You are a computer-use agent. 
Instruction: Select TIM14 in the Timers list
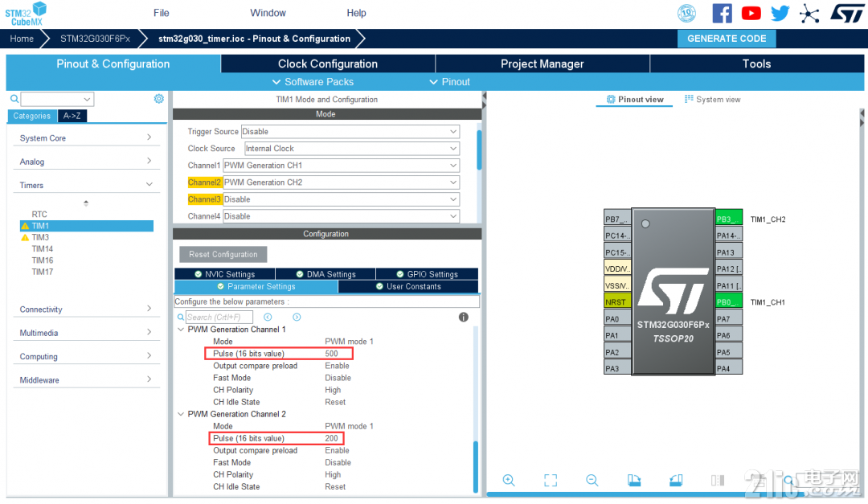point(42,248)
